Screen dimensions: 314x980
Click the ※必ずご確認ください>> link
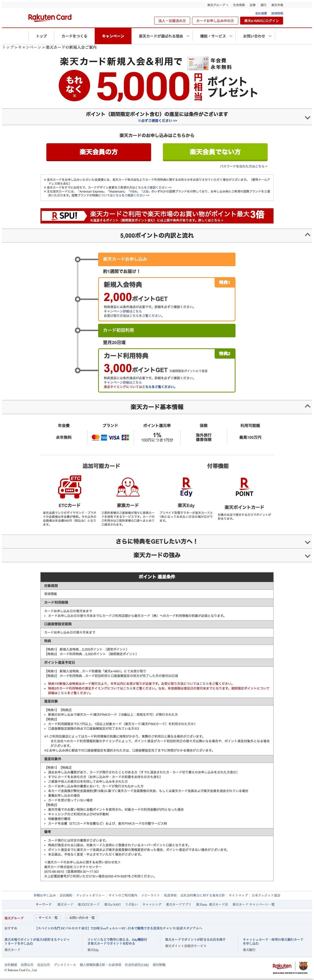(x=157, y=121)
